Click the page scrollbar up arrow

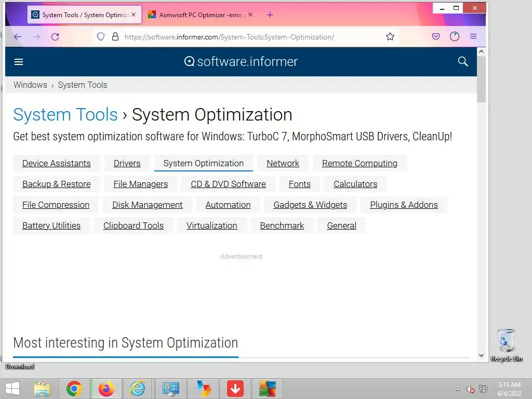[481, 51]
